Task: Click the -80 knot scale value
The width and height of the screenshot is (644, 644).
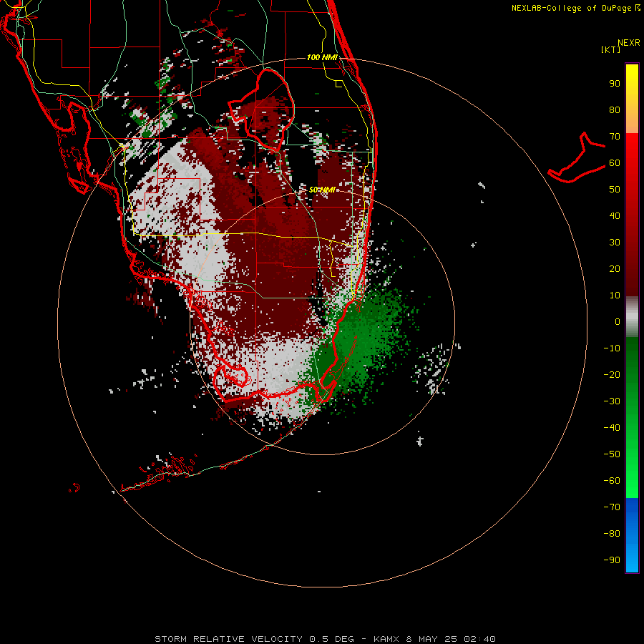Action: pos(612,534)
